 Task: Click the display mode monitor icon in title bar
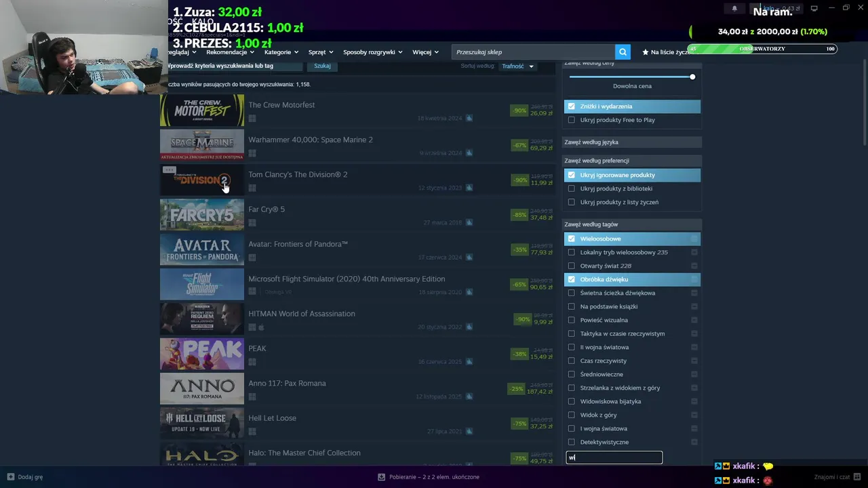click(814, 9)
